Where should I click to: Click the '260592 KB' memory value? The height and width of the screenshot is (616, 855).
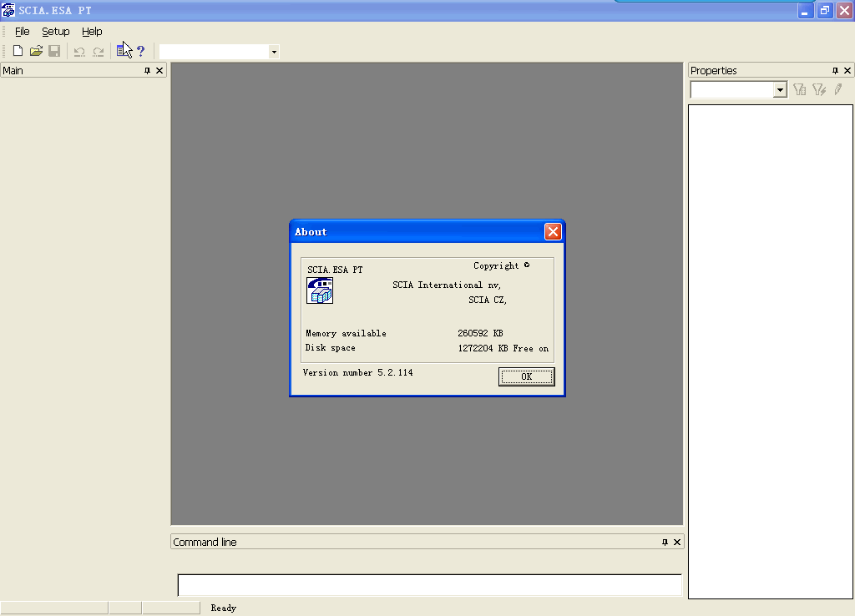480,333
